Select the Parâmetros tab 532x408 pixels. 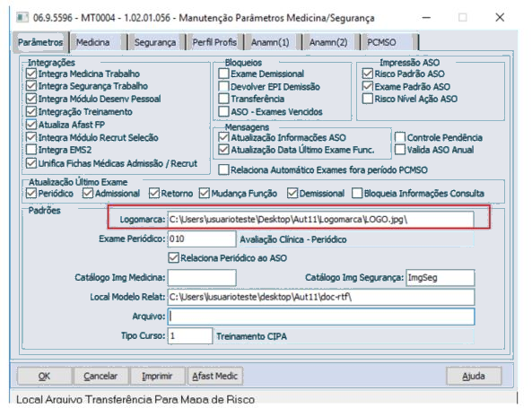(x=40, y=42)
